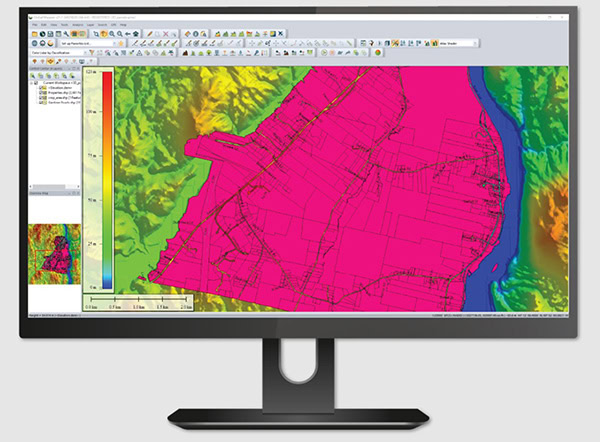Open the Search menu

[102, 25]
